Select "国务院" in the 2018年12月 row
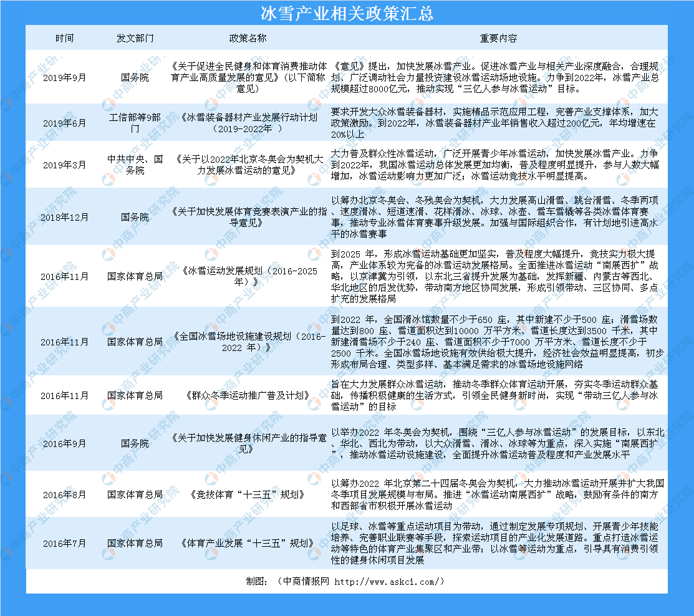 135,217
